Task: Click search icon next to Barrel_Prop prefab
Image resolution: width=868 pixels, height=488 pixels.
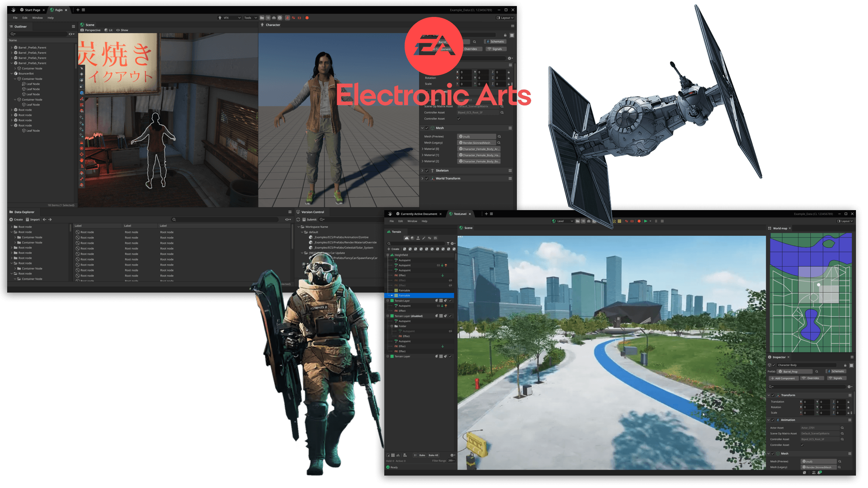Action: tap(817, 371)
